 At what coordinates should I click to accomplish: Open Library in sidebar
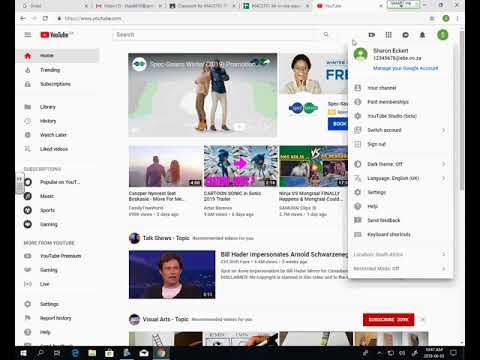point(57,107)
